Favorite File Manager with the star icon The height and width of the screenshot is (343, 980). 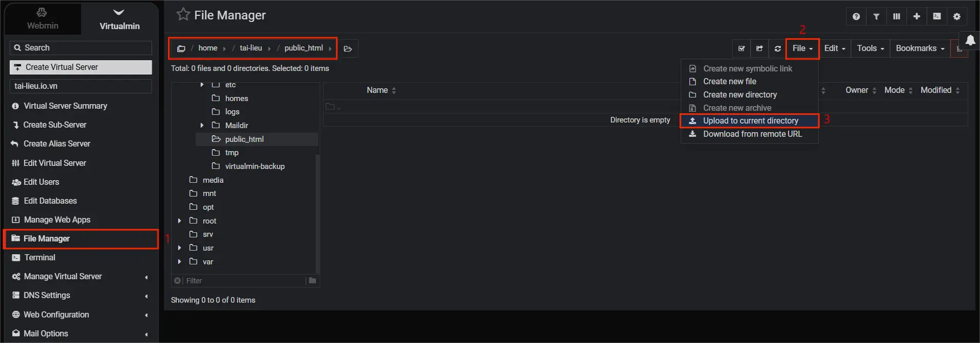click(182, 14)
